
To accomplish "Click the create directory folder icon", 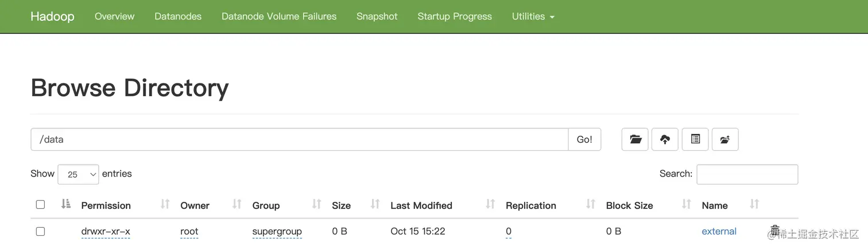I will 635,139.
